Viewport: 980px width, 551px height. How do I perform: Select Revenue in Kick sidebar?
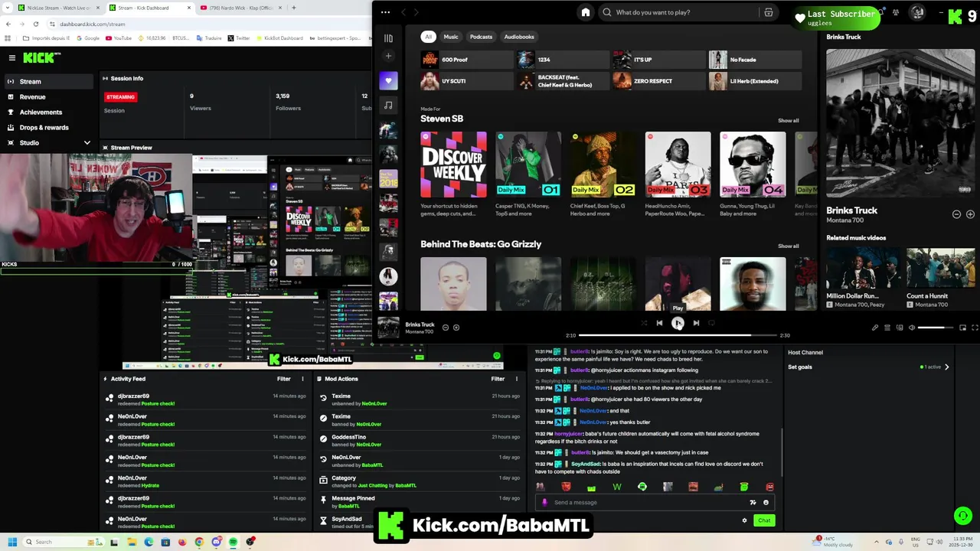(47, 97)
